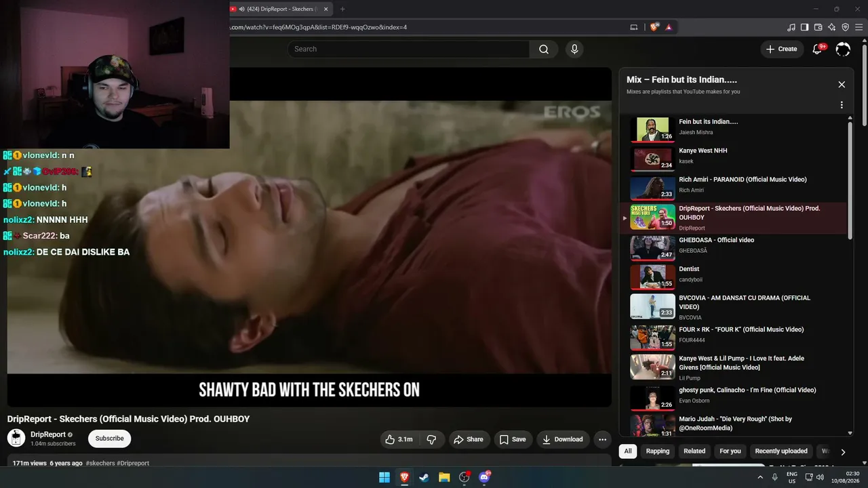Viewport: 868px width, 488px height.
Task: Open the Brave Wallet icon
Action: [x=818, y=27]
